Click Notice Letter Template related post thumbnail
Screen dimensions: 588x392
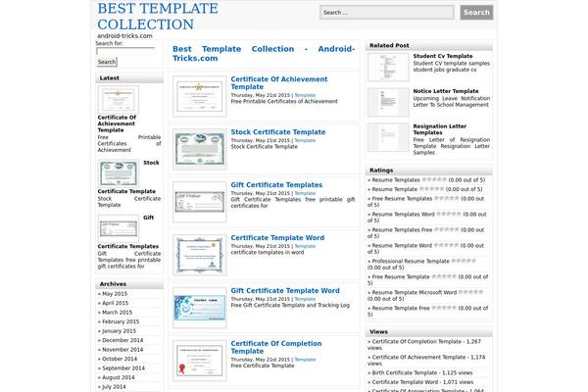coord(388,102)
